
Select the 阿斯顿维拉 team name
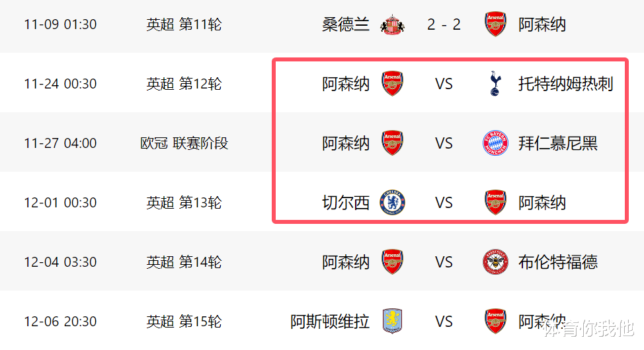pos(330,322)
